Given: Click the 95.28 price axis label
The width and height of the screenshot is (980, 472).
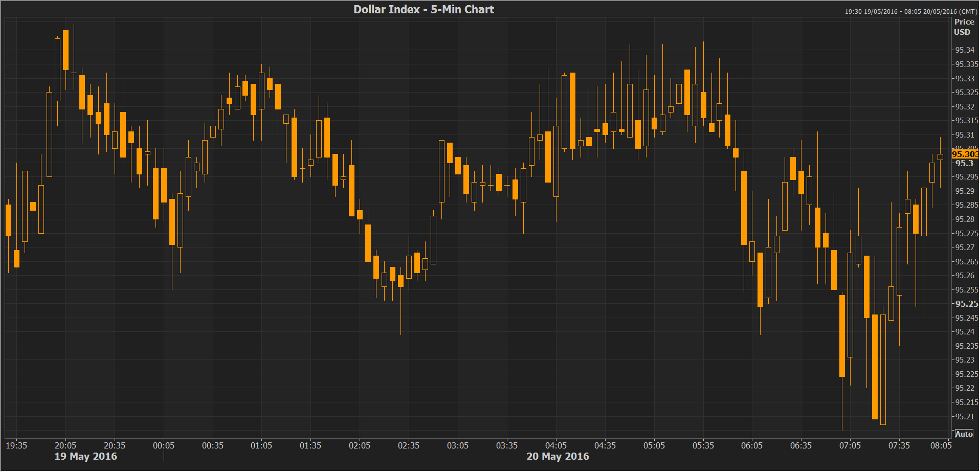Looking at the screenshot, I should pyautogui.click(x=965, y=219).
